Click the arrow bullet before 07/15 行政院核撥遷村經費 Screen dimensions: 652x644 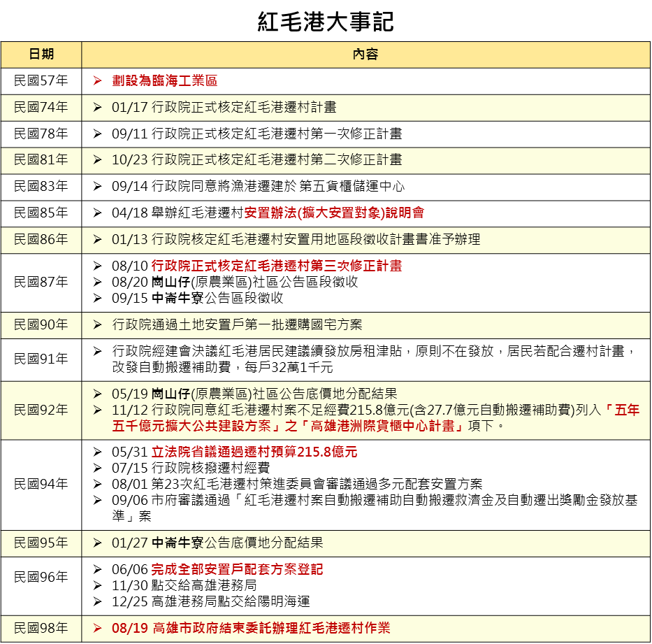[x=98, y=468]
